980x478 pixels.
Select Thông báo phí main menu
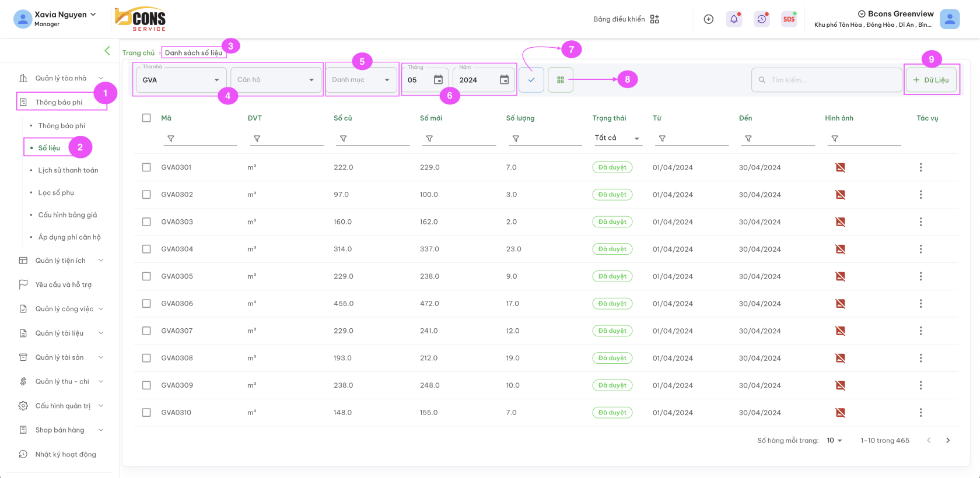[x=61, y=102]
